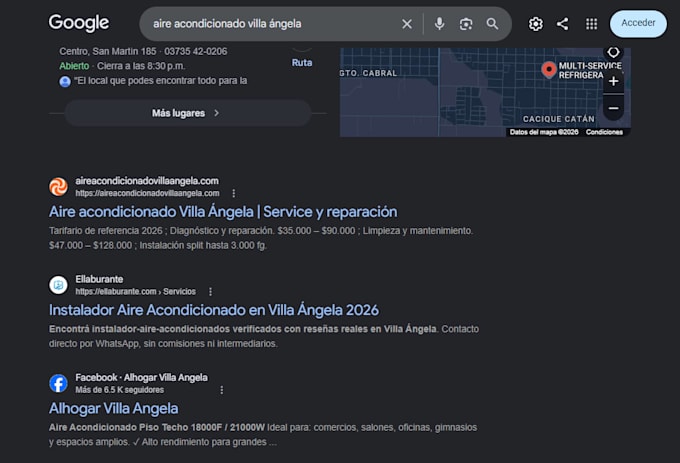The height and width of the screenshot is (463, 680).
Task: Click the reviewer avatar icon beside quote
Action: click(x=65, y=82)
